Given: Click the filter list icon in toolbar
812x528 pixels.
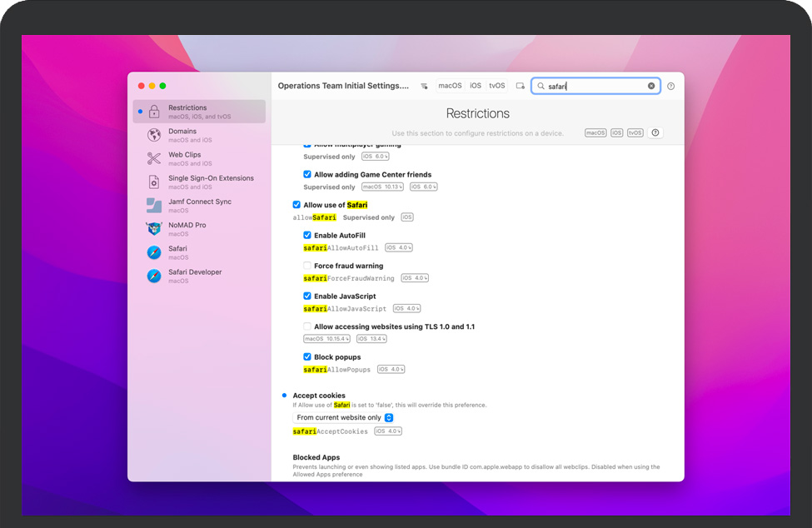Looking at the screenshot, I should (x=424, y=86).
